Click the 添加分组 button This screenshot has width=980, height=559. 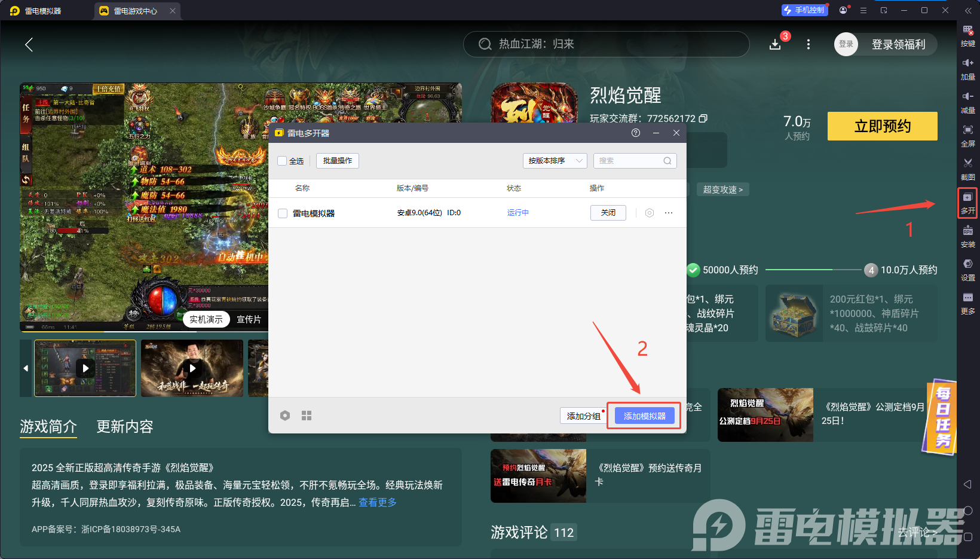pyautogui.click(x=584, y=416)
